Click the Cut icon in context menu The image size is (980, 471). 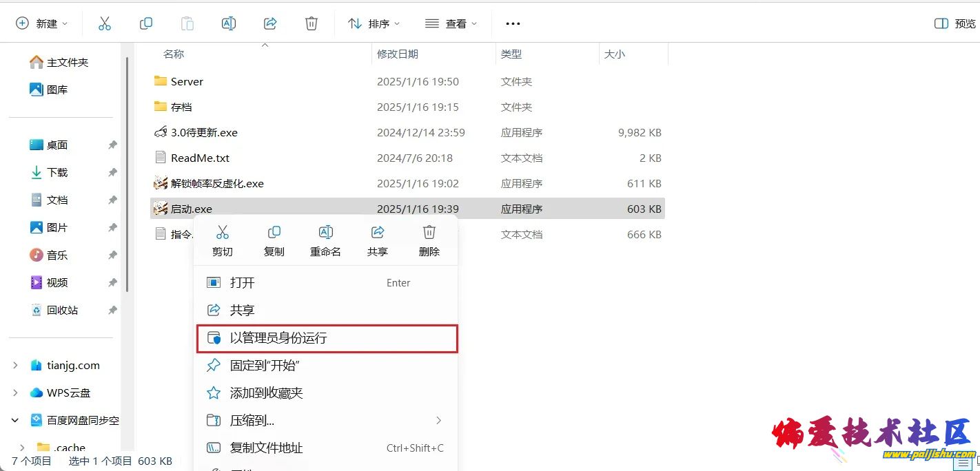222,233
